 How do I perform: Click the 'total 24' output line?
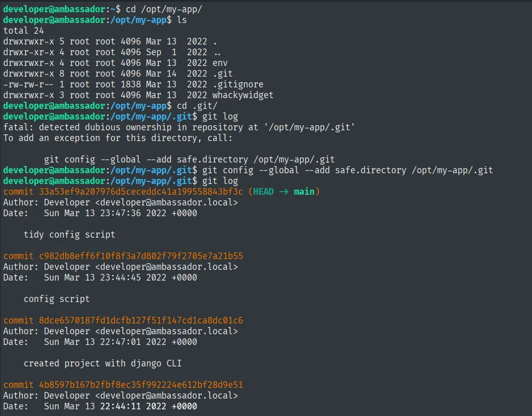tap(23, 31)
